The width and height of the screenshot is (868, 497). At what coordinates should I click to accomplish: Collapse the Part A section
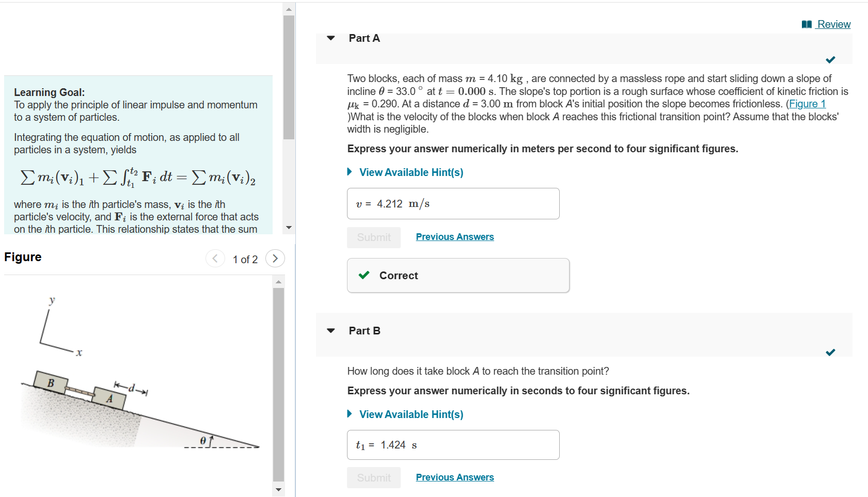point(330,38)
